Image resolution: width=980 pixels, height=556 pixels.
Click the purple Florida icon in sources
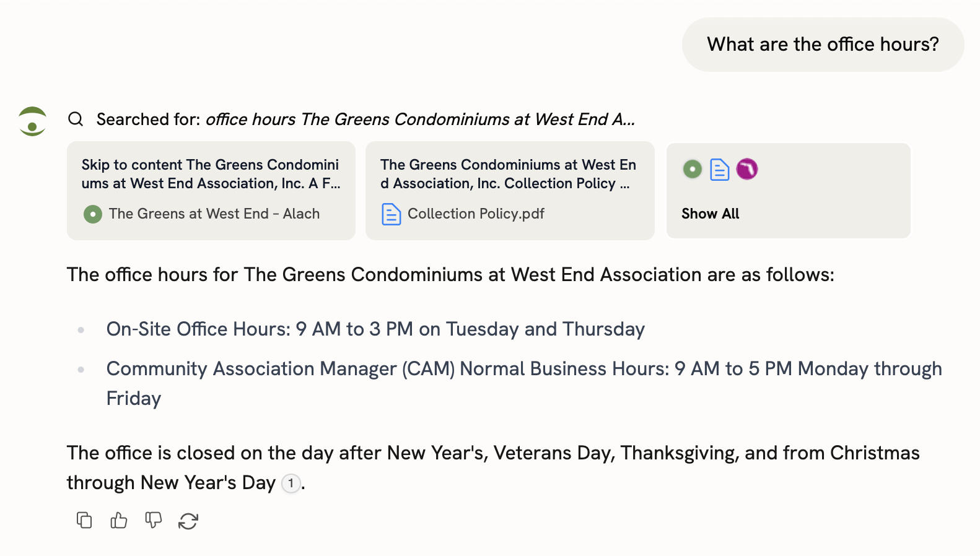(747, 169)
